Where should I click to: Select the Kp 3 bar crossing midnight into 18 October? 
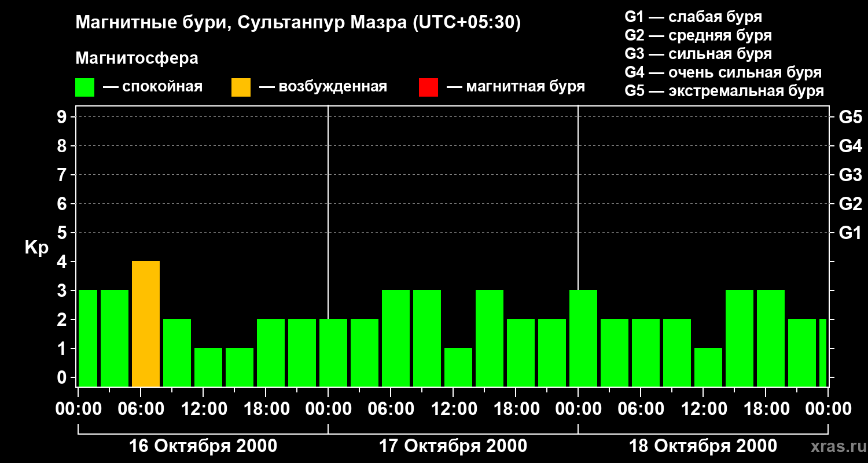click(x=583, y=338)
